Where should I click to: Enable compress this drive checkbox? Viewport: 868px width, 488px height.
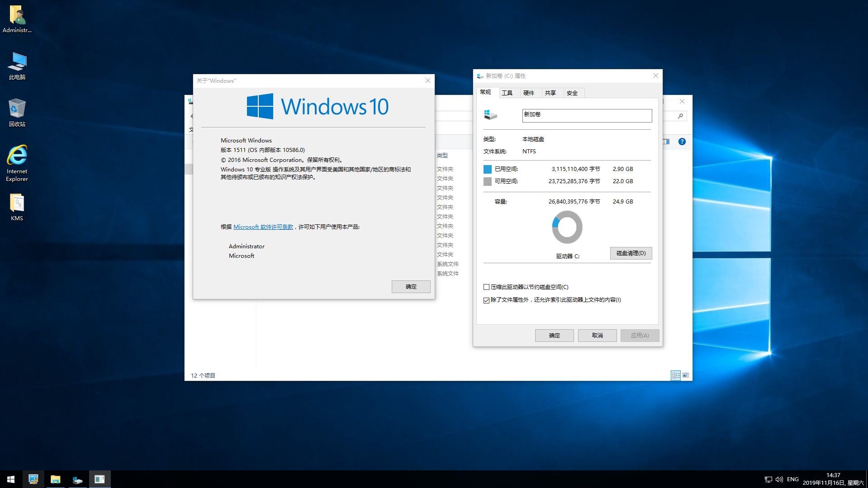tap(486, 287)
